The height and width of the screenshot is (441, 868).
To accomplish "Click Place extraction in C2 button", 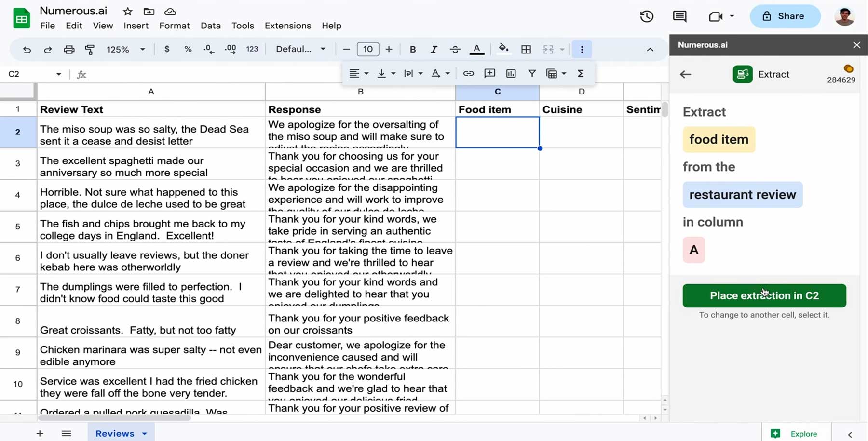I will point(764,295).
